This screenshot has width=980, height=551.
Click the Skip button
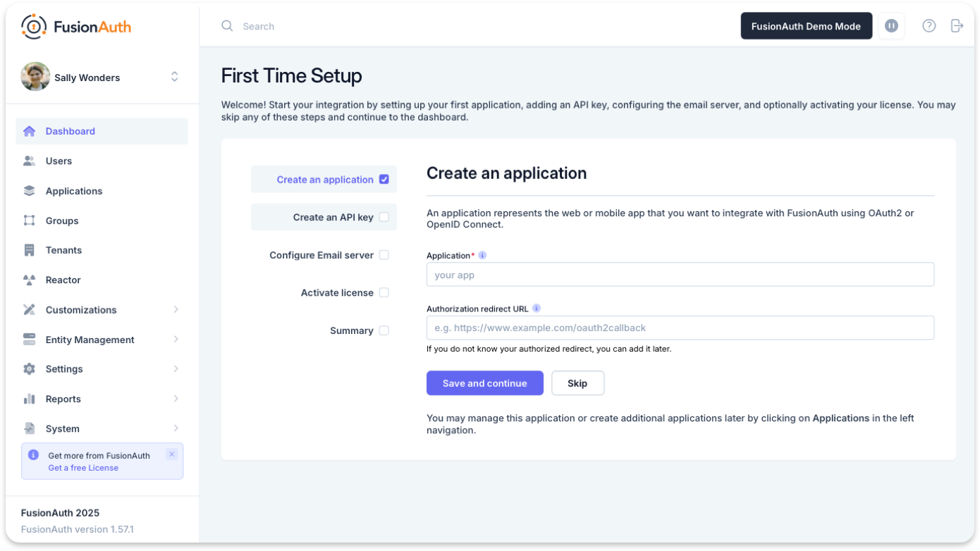point(577,383)
